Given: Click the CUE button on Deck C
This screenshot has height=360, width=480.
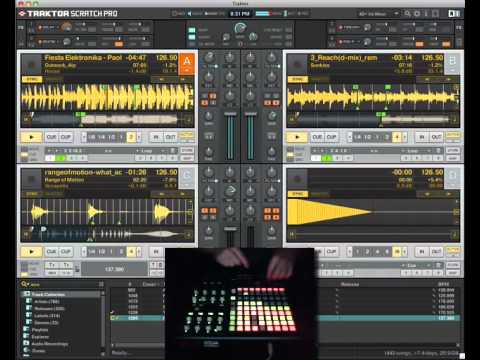Looking at the screenshot, I should coord(51,252).
